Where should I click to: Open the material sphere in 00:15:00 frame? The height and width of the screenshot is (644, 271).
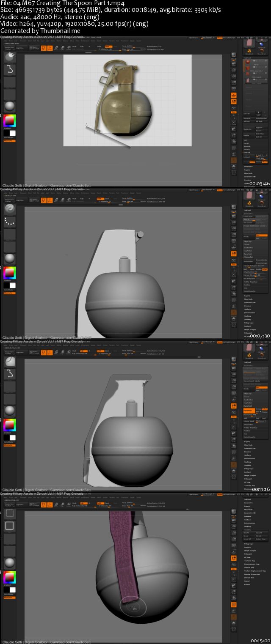tap(9, 562)
